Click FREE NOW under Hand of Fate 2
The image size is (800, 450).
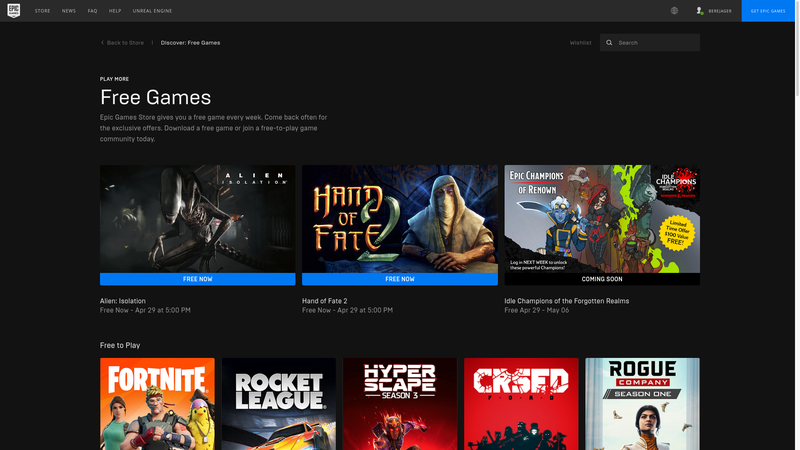[x=399, y=279]
